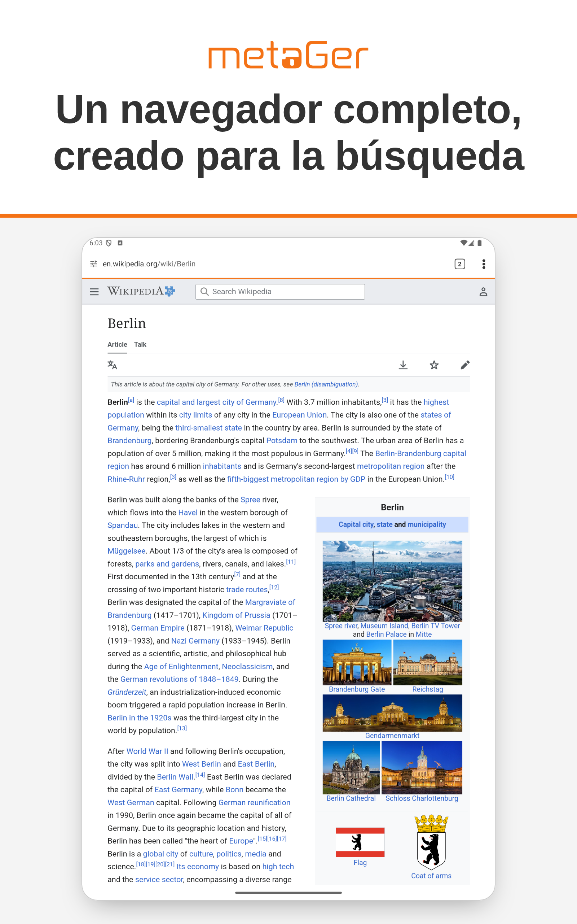Follow the Potsdam link
Screen dimensions: 577x924
point(282,440)
